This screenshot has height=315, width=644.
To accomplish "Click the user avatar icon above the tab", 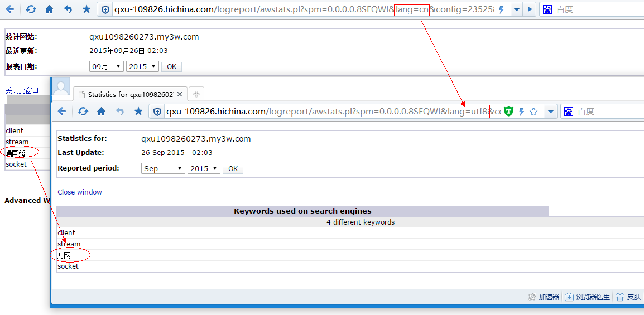I will [x=61, y=87].
